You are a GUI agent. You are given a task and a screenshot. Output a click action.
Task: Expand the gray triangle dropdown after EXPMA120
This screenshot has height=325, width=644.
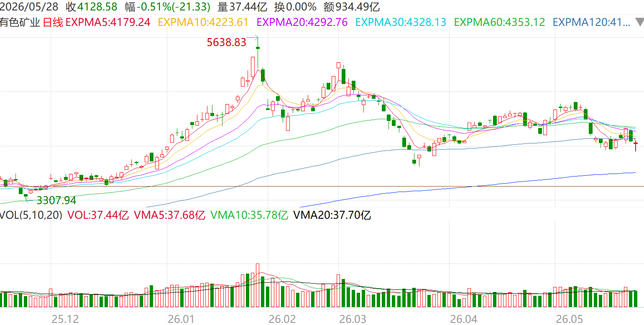tap(639, 22)
